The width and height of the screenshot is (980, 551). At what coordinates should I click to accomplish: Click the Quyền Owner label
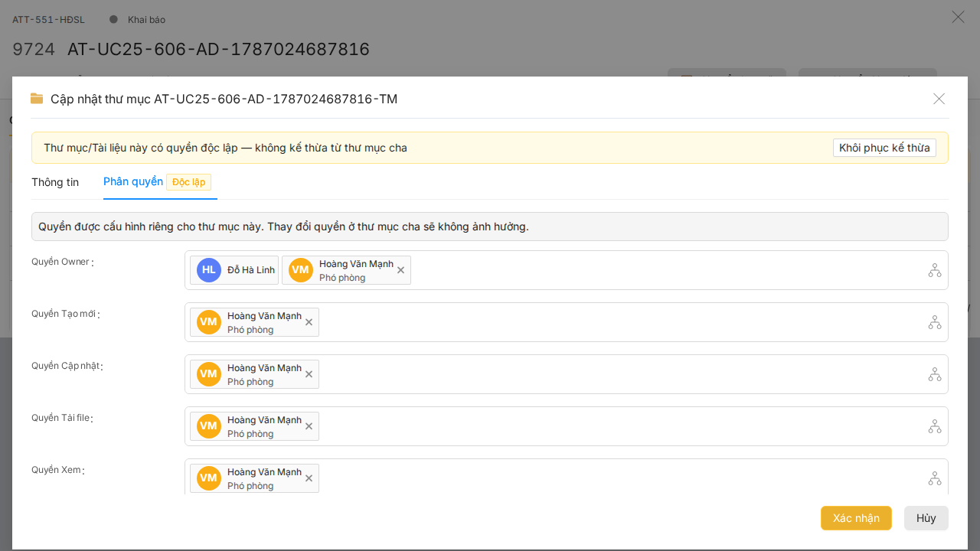[x=60, y=262]
